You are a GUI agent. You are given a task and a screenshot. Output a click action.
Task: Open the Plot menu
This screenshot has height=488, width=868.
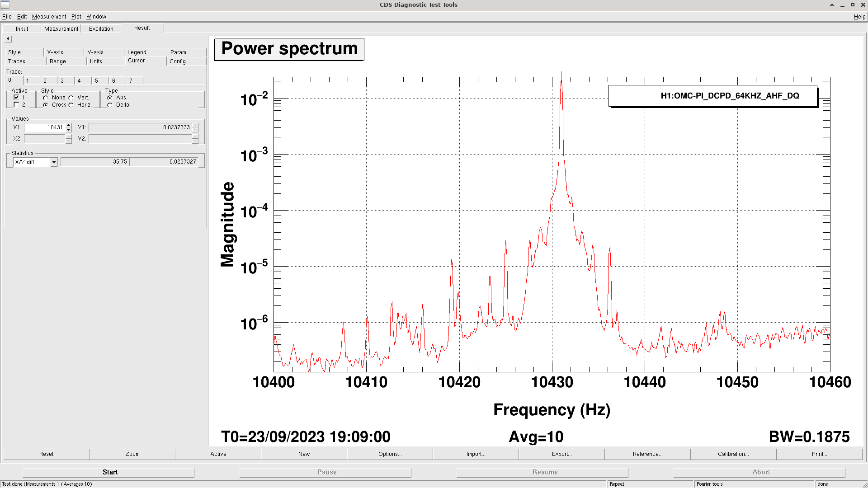click(76, 17)
